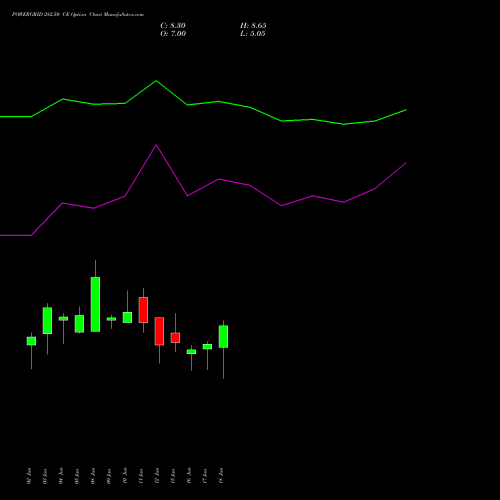Screen dimensions: 500x500
Task: Click the POWERGRID option chart title text
Action: pos(78,15)
